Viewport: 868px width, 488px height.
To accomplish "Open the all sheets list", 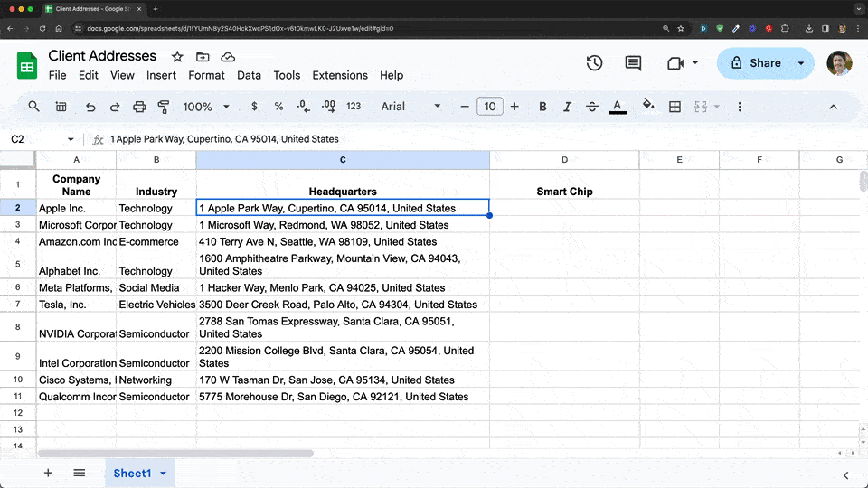I will (80, 473).
